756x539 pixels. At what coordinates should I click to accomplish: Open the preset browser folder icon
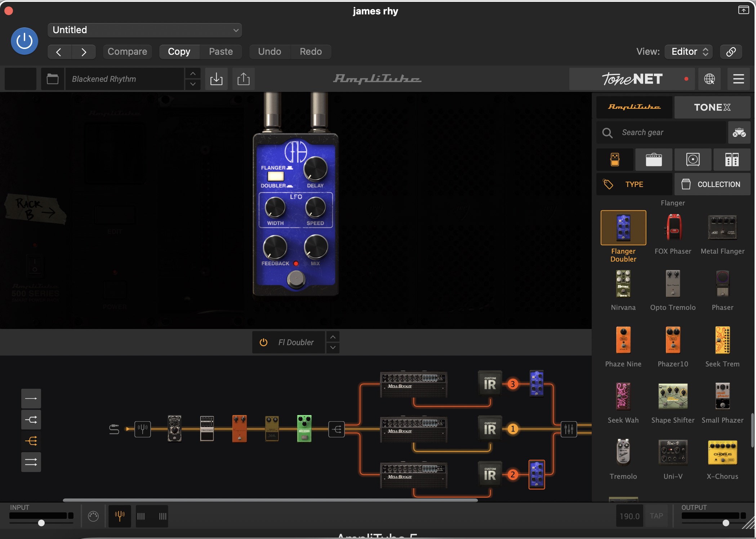pyautogui.click(x=53, y=79)
